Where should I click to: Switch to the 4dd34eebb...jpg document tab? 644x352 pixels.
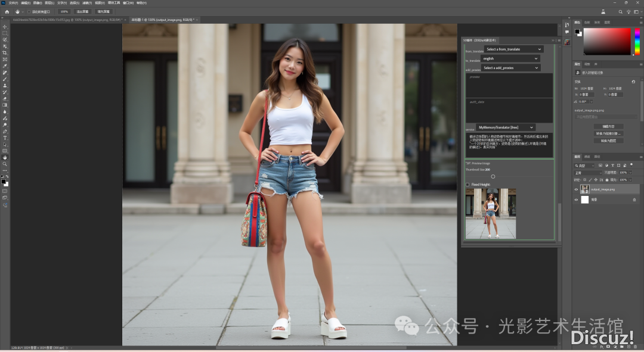(x=68, y=20)
